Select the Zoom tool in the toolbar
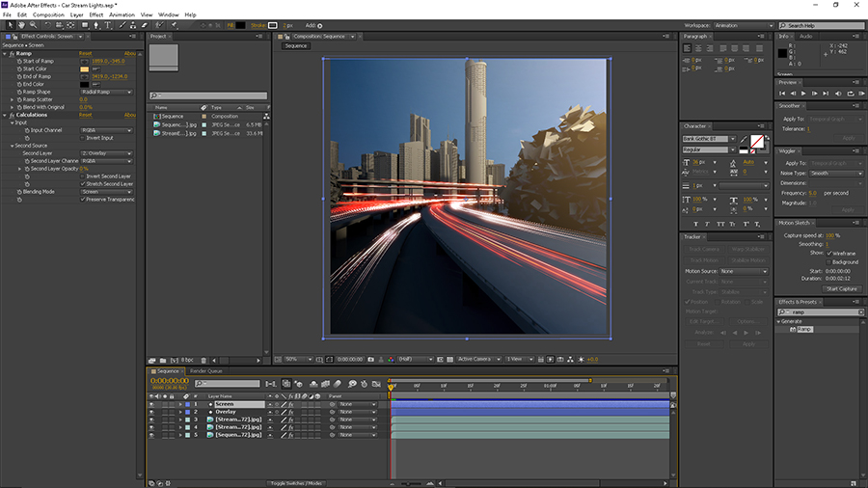The image size is (868, 488). pyautogui.click(x=33, y=25)
